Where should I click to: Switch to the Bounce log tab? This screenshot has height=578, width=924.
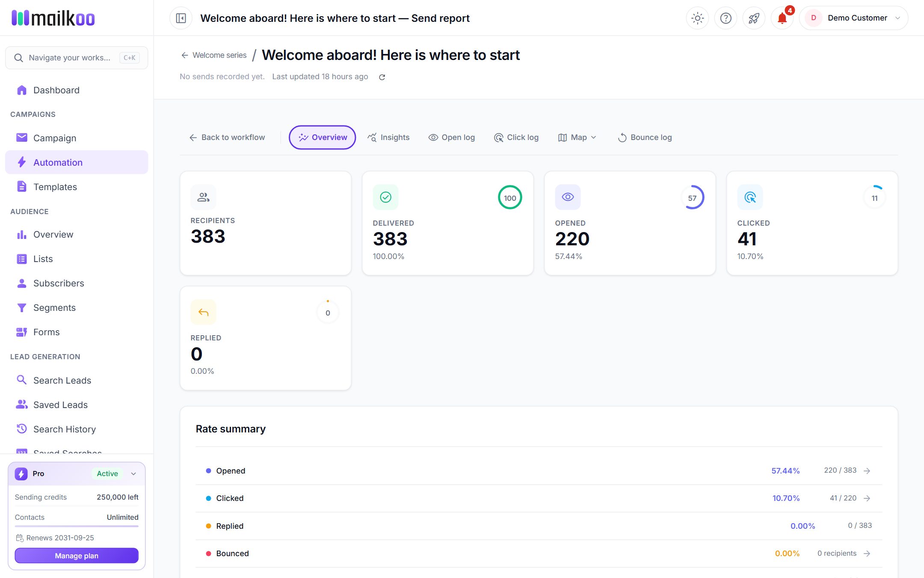645,137
